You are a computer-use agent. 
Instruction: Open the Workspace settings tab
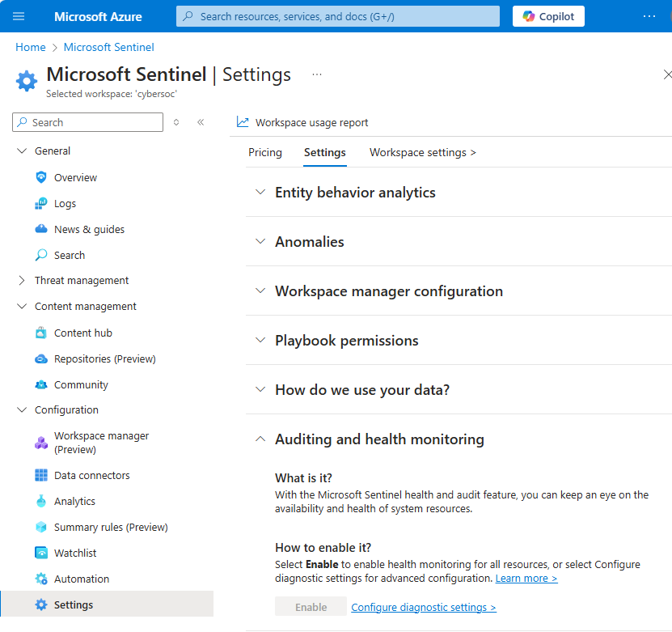click(x=422, y=152)
